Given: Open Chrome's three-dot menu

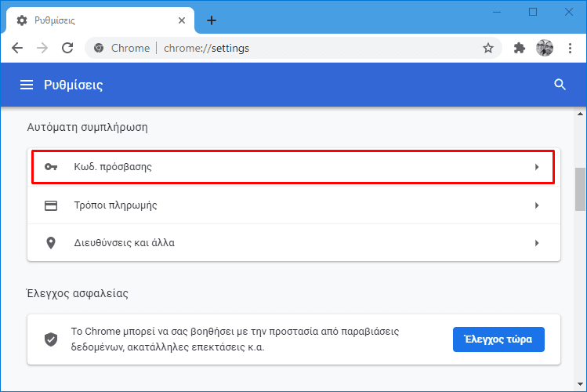Looking at the screenshot, I should [x=570, y=48].
